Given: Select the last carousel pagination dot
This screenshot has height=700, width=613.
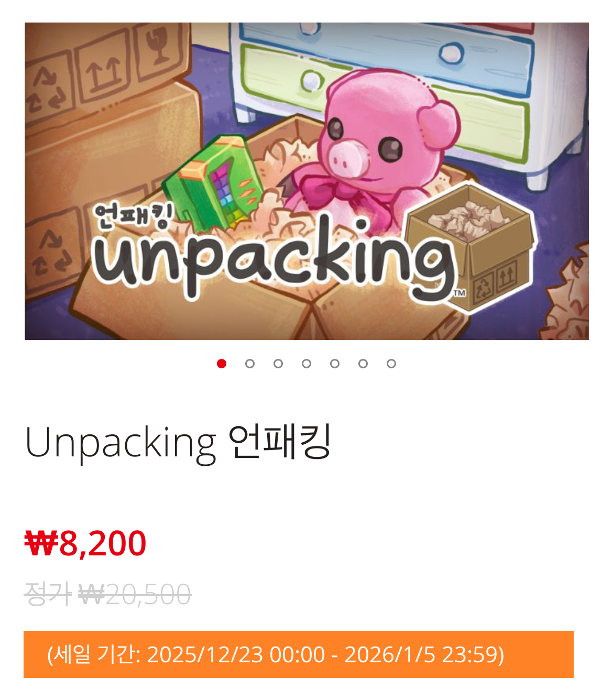Looking at the screenshot, I should coord(391,364).
